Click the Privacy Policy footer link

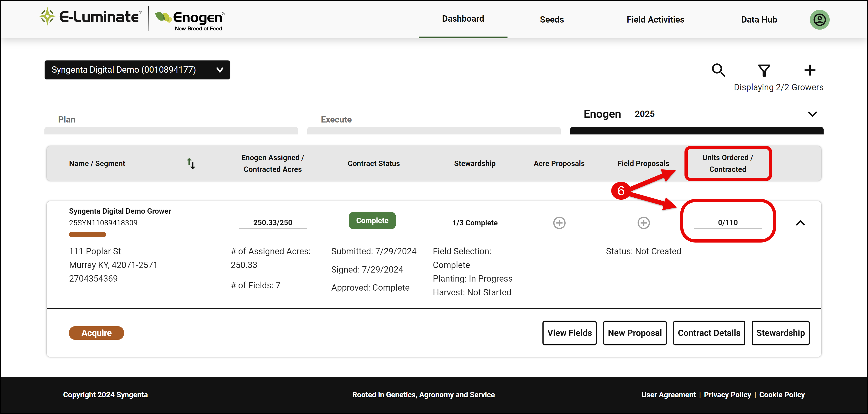click(x=727, y=395)
